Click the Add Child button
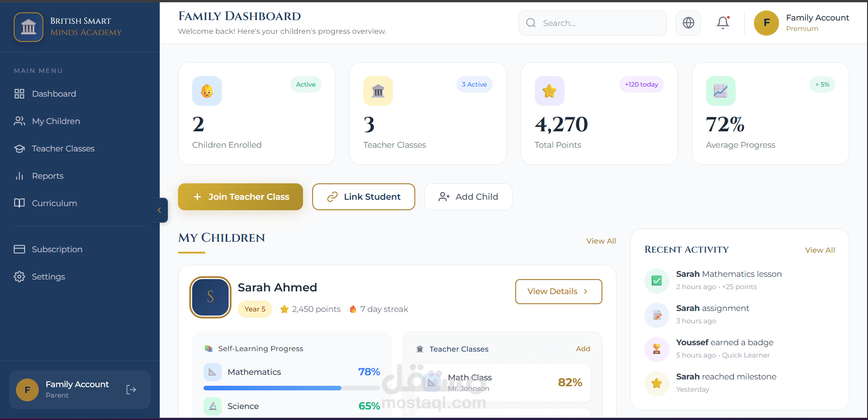Viewport: 868px width, 420px height. pos(468,197)
